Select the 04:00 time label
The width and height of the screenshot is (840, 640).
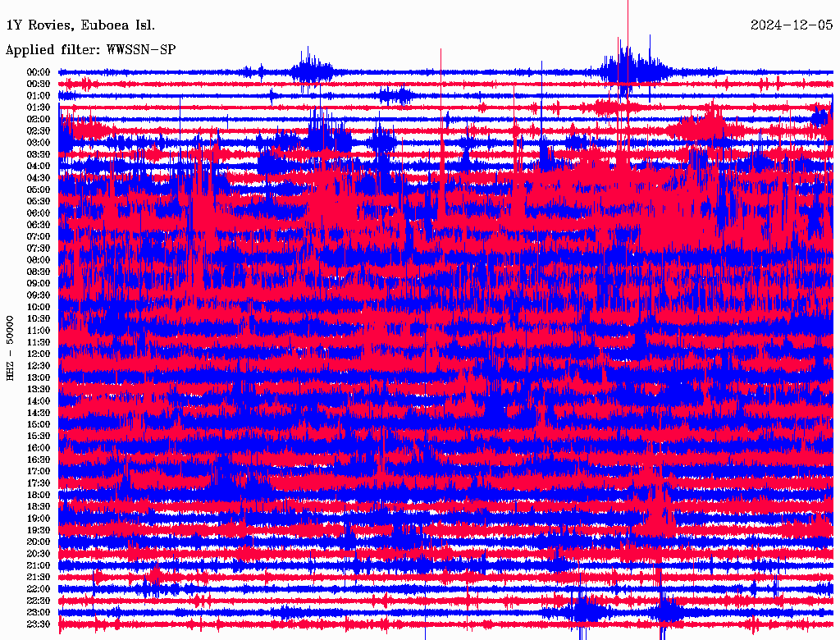click(x=39, y=166)
